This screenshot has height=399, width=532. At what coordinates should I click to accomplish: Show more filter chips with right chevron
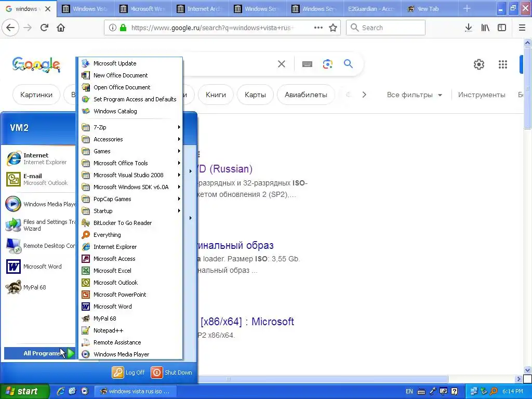pyautogui.click(x=364, y=95)
